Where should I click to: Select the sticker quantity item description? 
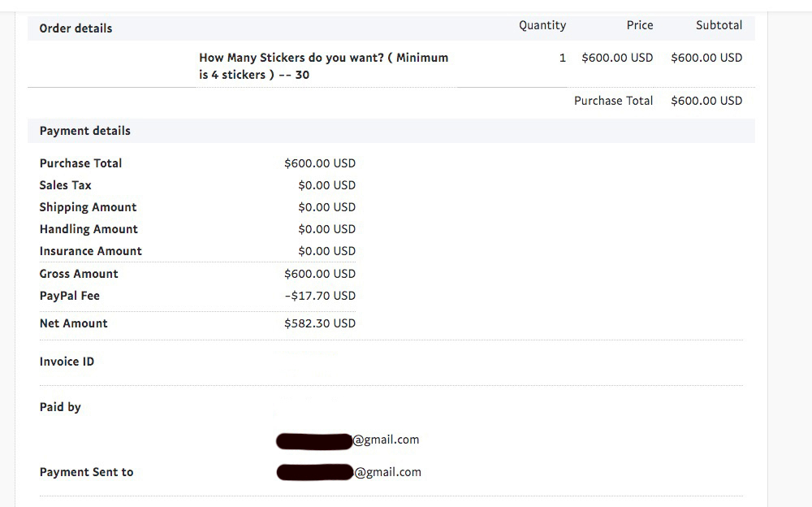[x=324, y=66]
